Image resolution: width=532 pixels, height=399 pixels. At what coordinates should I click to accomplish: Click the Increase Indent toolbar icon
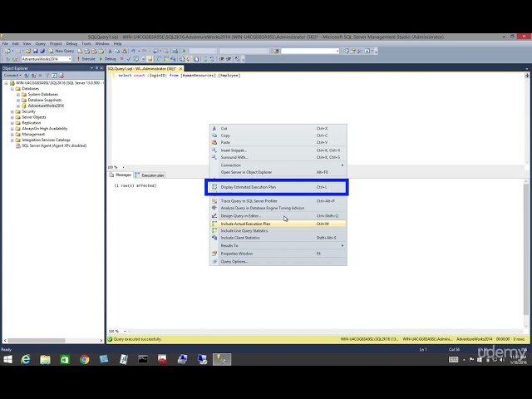[x=229, y=59]
